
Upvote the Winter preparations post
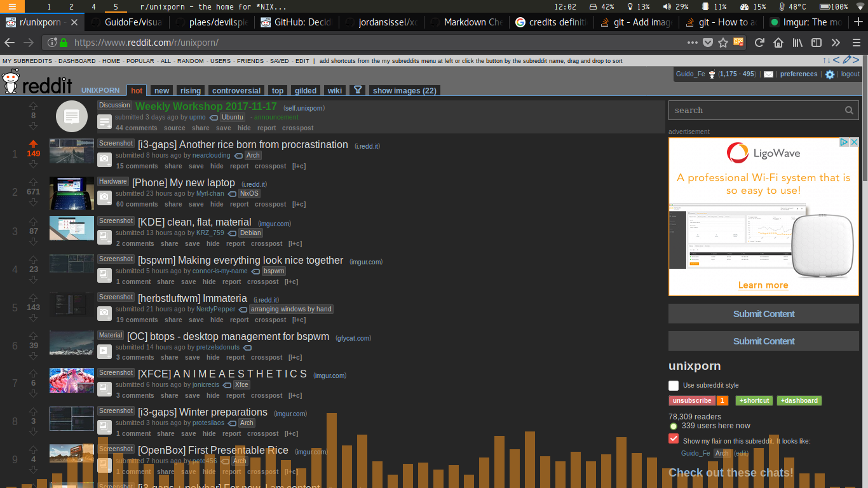point(33,412)
